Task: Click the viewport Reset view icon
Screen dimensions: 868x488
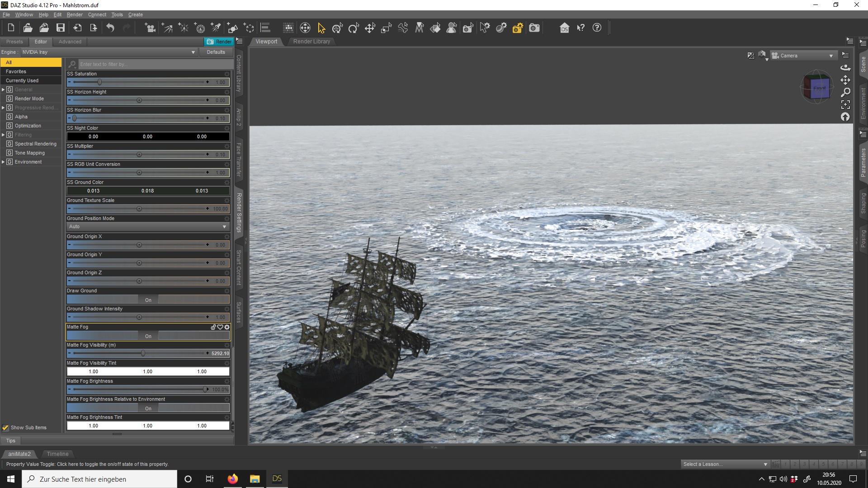Action: click(x=845, y=117)
